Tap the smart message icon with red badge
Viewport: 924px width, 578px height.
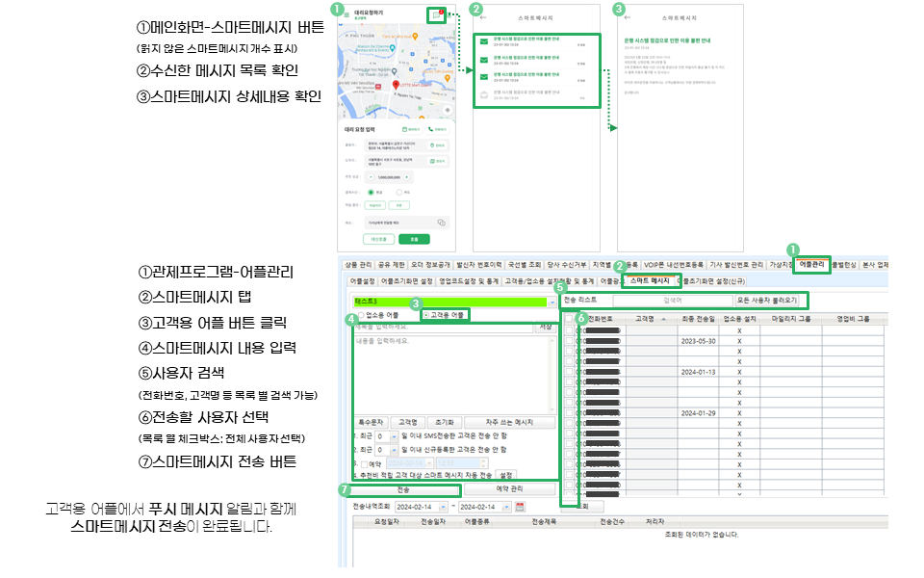(436, 14)
